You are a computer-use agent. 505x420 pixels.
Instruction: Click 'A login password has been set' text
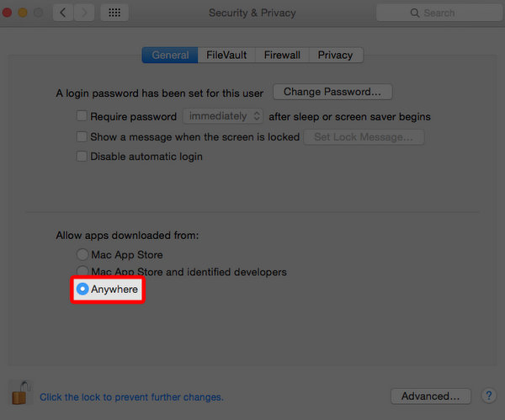coord(159,93)
